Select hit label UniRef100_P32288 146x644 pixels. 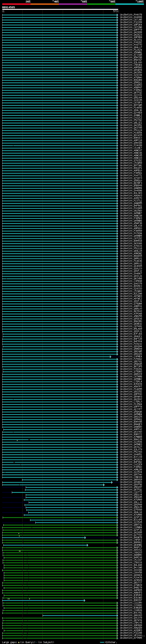click(x=131, y=633)
